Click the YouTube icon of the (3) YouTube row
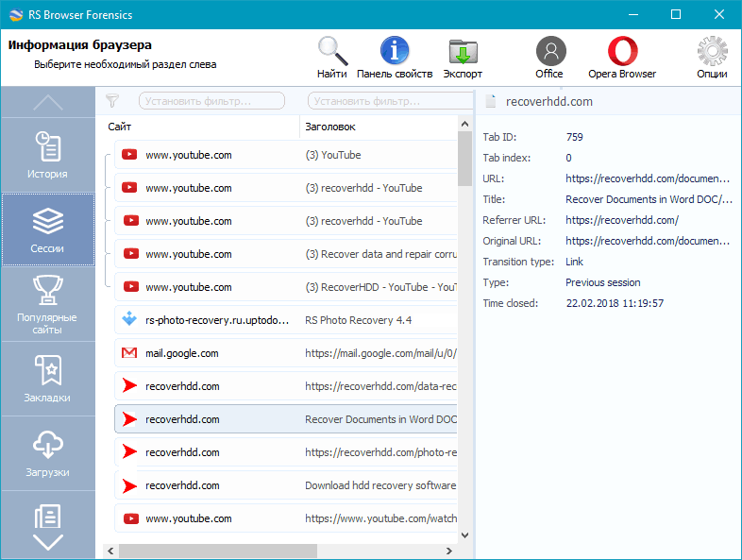This screenshot has width=742, height=560. 129,155
